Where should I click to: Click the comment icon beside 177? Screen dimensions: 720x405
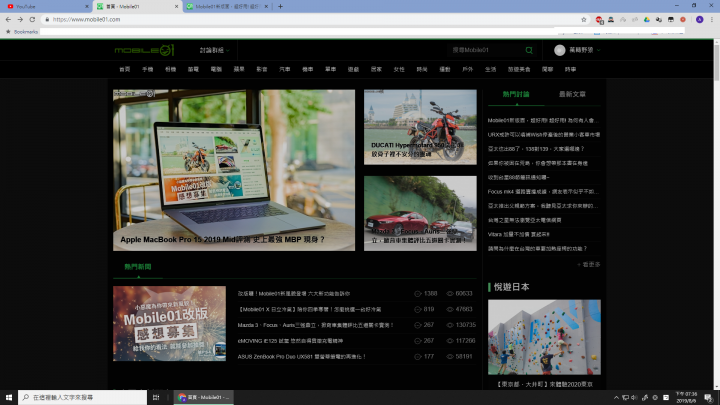pos(417,356)
